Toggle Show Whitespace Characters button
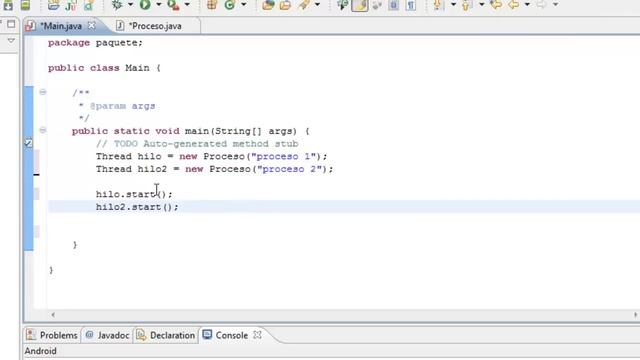The image size is (640, 360). (x=411, y=5)
